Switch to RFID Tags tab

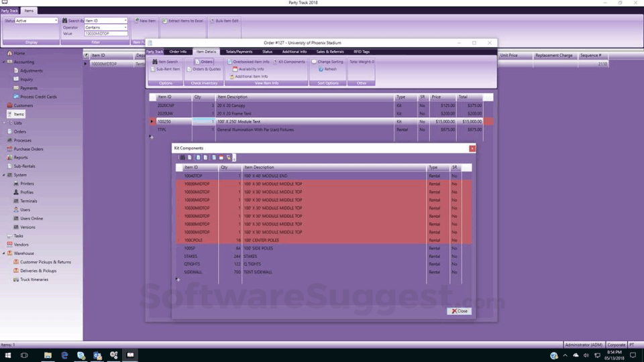362,52
